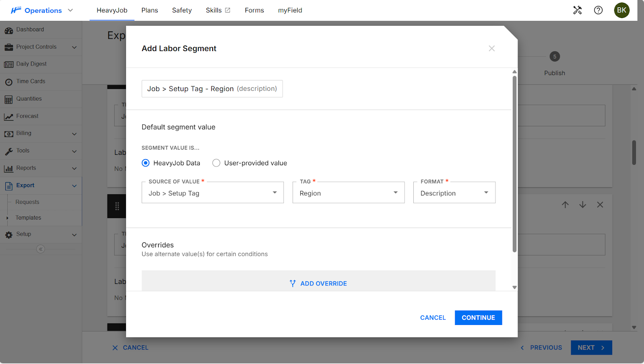This screenshot has height=364, width=644.
Task: Open Time Cards from the sidebar
Action: tap(31, 81)
